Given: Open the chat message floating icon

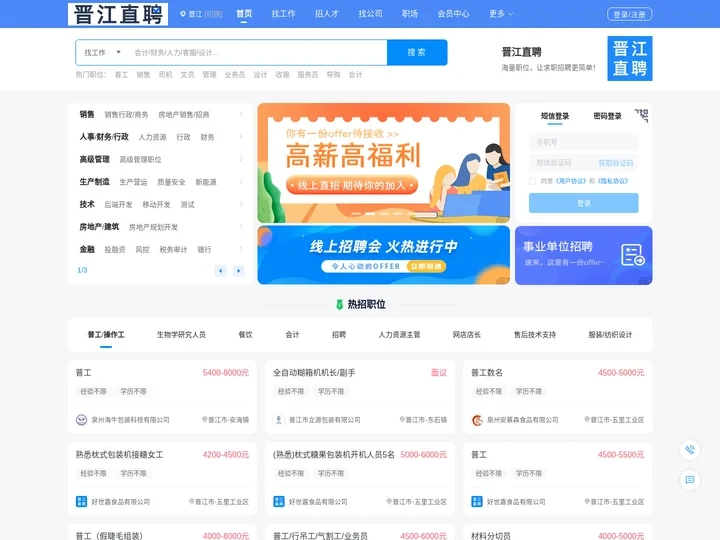Looking at the screenshot, I should point(690,480).
